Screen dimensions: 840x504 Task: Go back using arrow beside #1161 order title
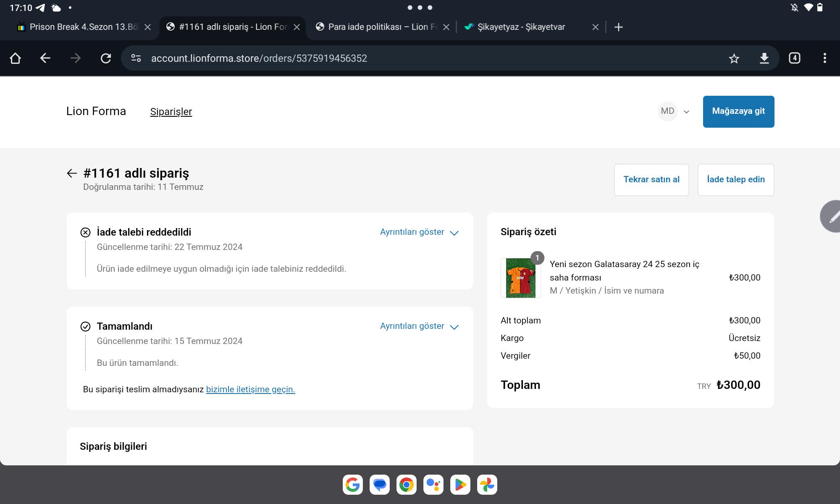tap(72, 173)
